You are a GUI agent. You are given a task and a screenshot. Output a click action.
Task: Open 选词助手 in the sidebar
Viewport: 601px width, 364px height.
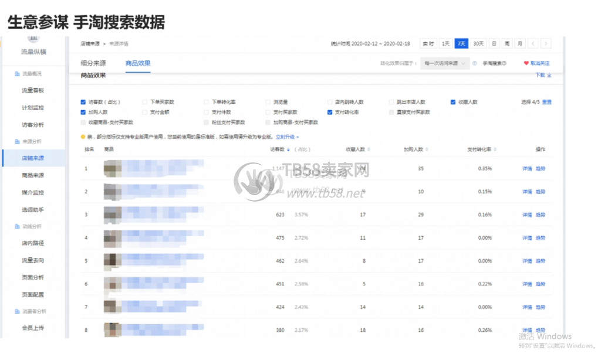33,210
